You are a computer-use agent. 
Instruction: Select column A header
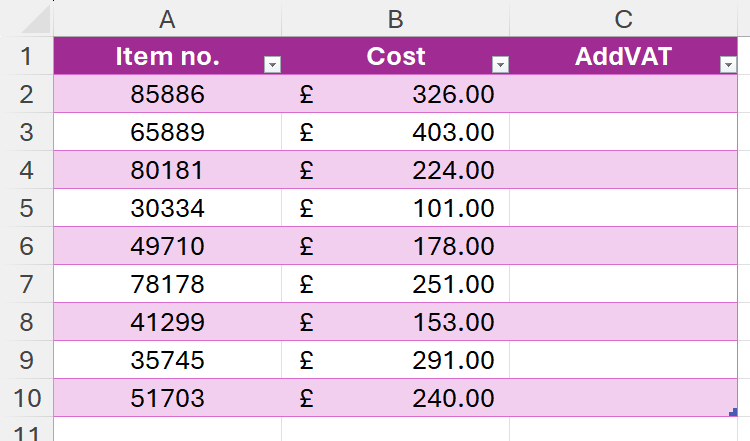[x=167, y=18]
